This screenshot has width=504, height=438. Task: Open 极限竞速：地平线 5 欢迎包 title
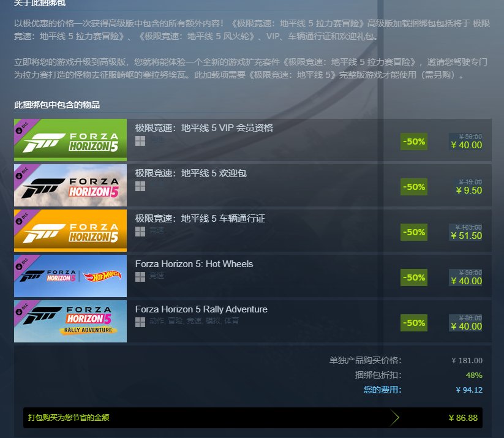191,173
